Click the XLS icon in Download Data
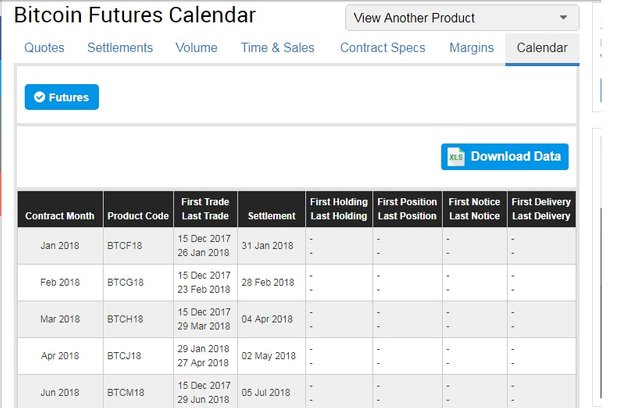Image resolution: width=640 pixels, height=408 pixels. point(456,157)
